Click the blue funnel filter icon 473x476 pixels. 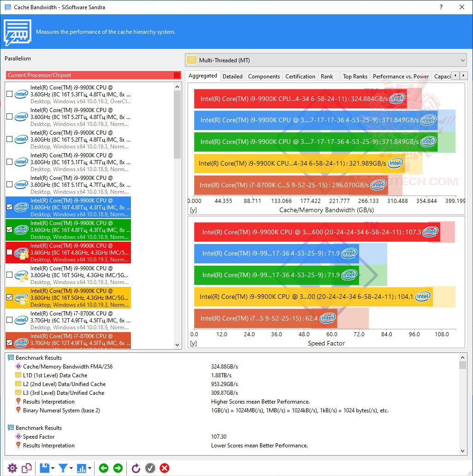tap(63, 468)
